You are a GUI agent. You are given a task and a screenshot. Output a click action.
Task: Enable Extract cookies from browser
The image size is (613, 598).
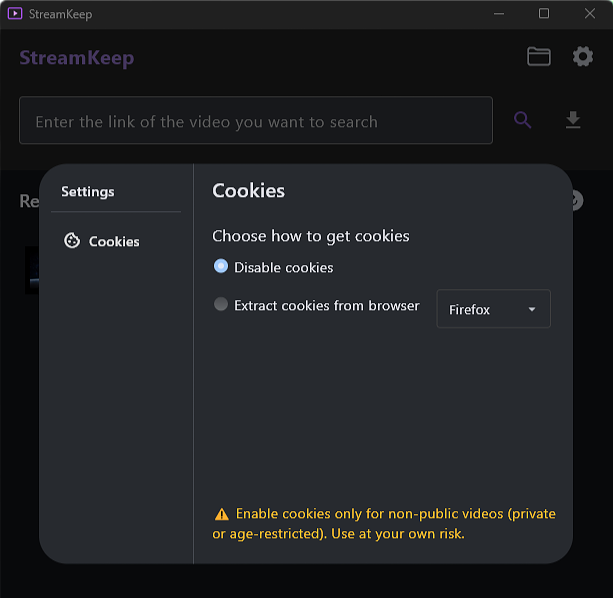221,305
